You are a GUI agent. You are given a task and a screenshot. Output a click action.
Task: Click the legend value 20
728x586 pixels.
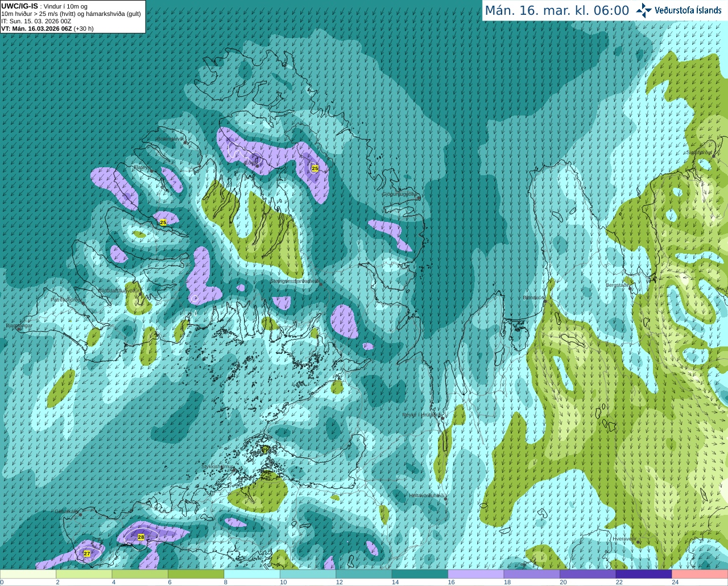pos(563,582)
